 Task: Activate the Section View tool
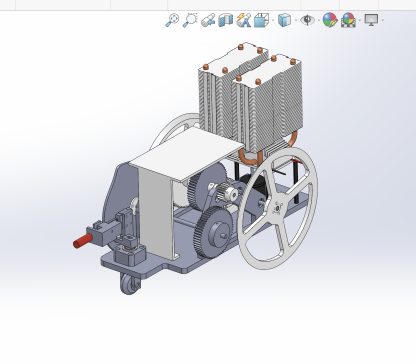coord(226,20)
